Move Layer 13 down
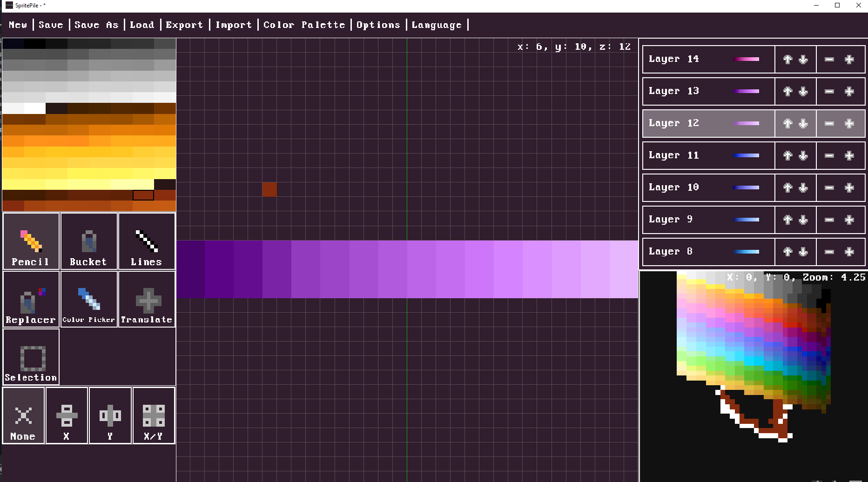Screen dimensions: 868x482 [803, 91]
